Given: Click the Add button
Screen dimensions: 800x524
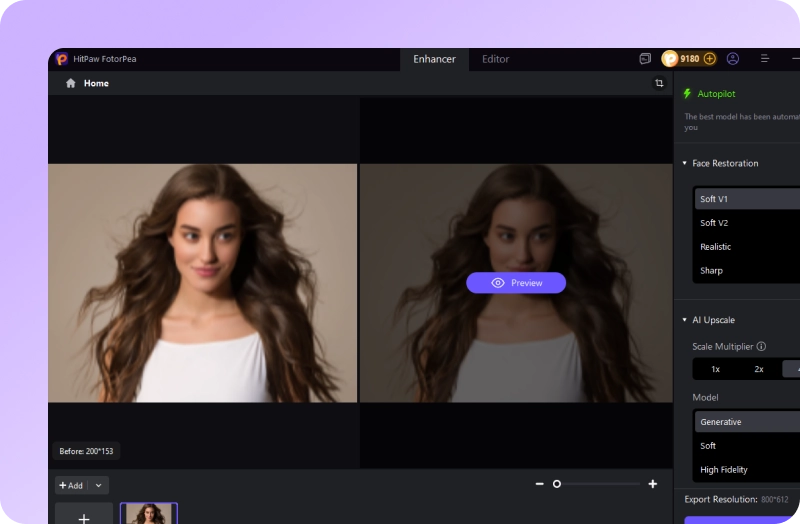Looking at the screenshot, I should pyautogui.click(x=71, y=485).
